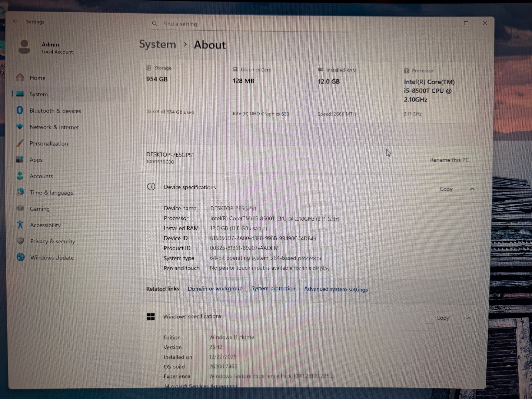Click the Personalization paintbrush icon
The image size is (532, 399).
pos(20,143)
